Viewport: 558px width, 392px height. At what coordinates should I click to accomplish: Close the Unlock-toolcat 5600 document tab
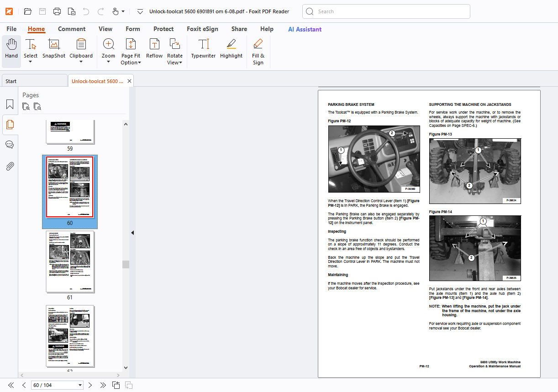(130, 81)
